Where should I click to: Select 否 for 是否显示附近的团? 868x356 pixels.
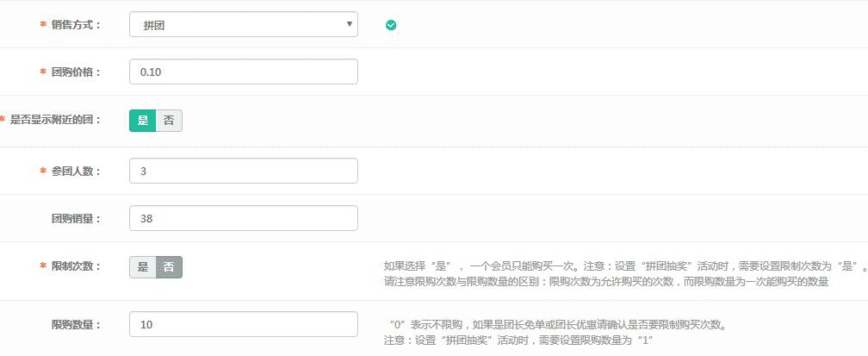[x=169, y=121]
